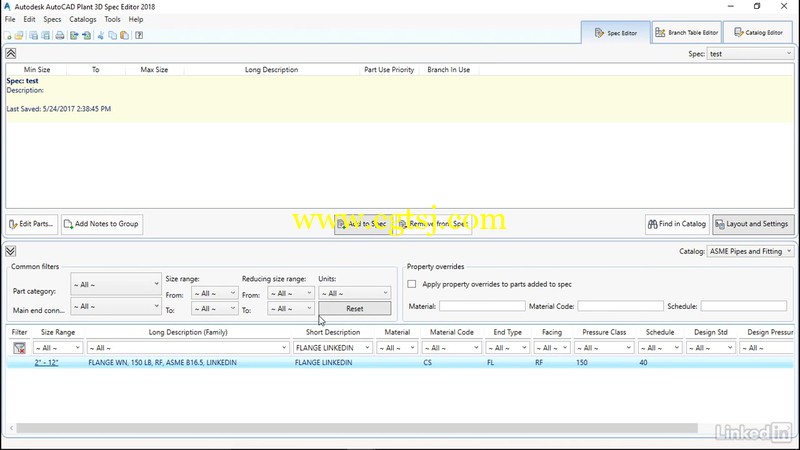Click the End Type catalog column header
The width and height of the screenshot is (800, 450).
coord(507,332)
